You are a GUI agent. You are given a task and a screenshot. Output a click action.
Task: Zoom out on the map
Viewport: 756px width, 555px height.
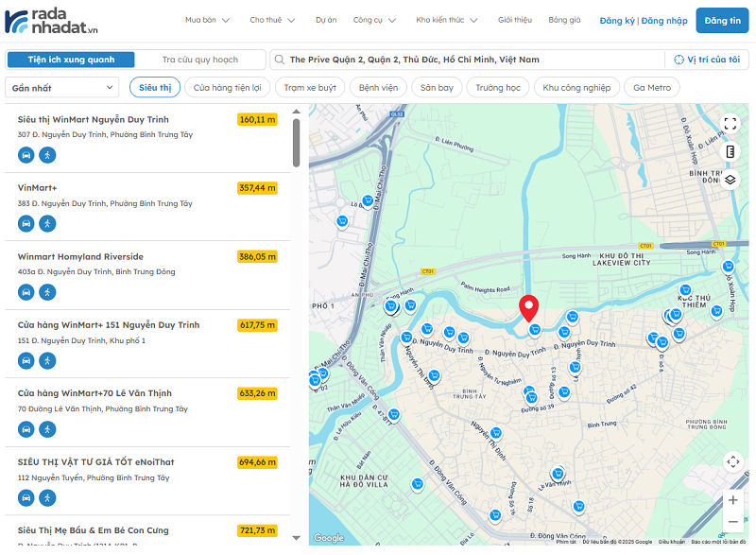click(733, 522)
